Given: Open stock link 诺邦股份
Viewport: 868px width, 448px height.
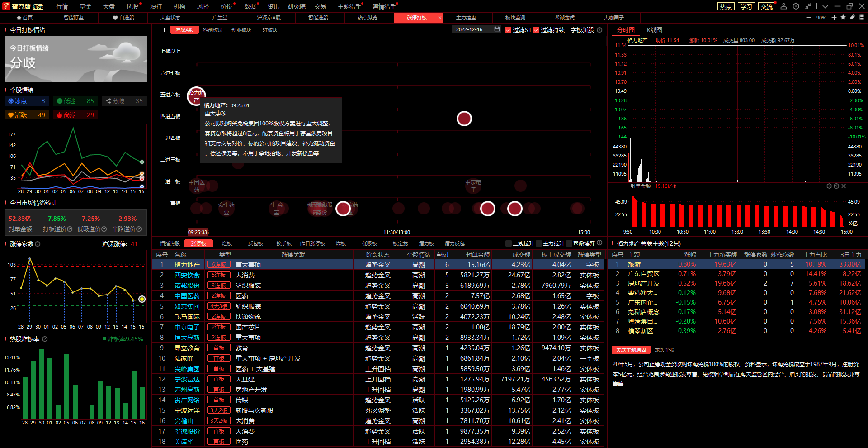Looking at the screenshot, I should tap(187, 286).
